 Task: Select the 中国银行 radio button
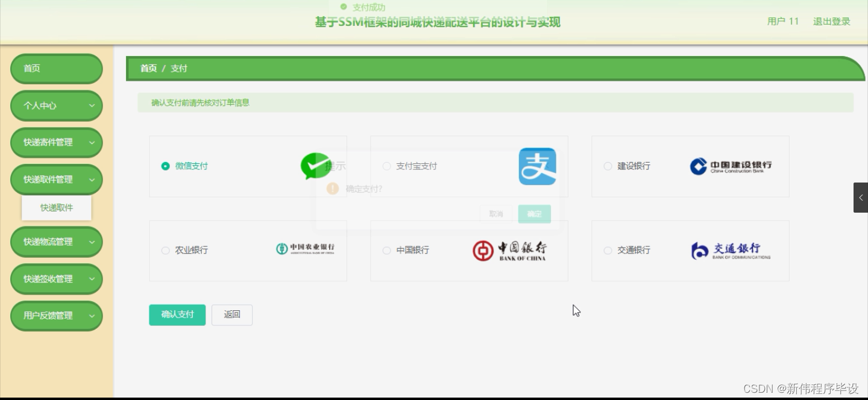coord(386,251)
